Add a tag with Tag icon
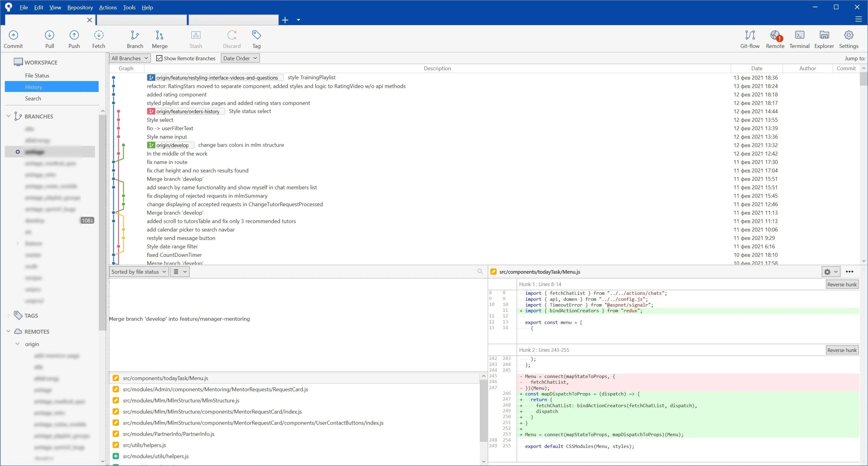Screen dimensions: 868x466 pyautogui.click(x=256, y=35)
